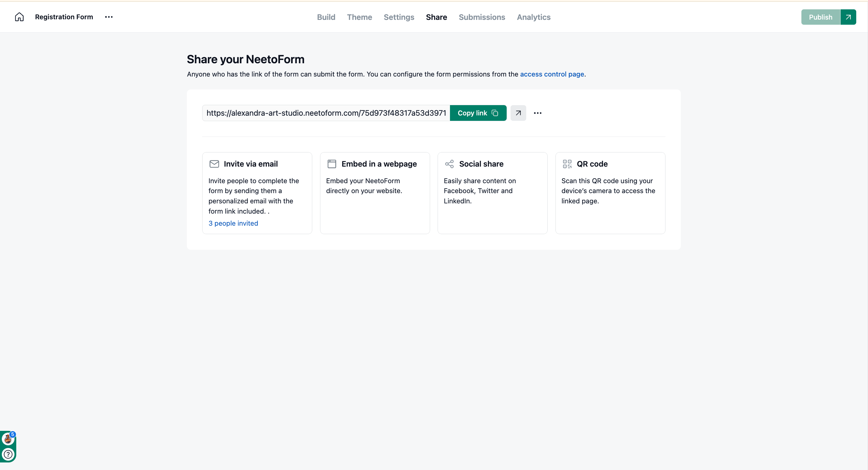Go to the home dashboard icon

pyautogui.click(x=19, y=17)
